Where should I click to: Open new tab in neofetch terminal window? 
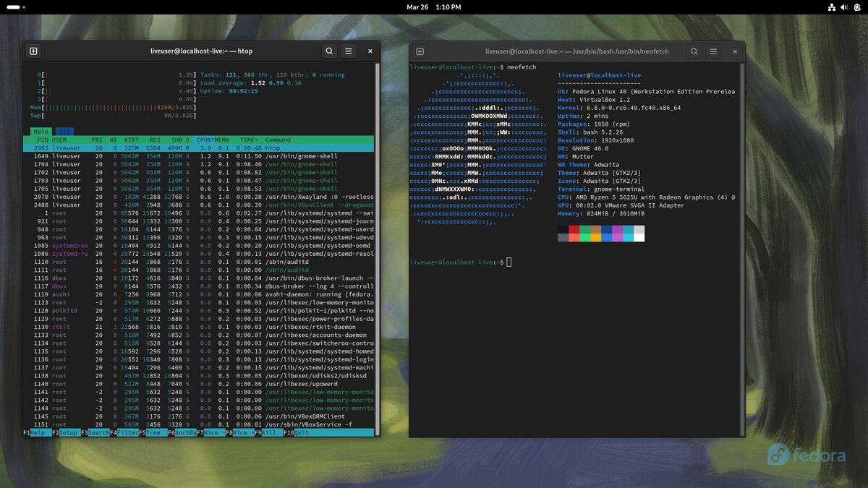420,52
